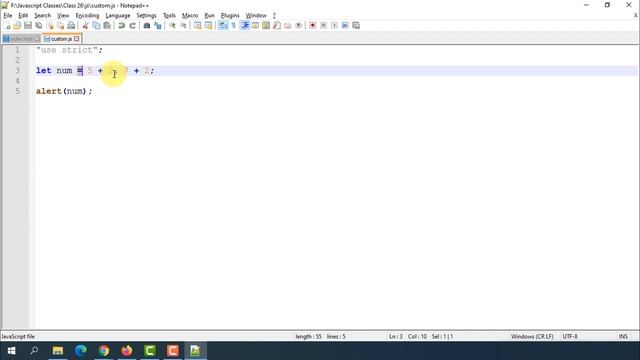Click the Zoom In toolbar icon
This screenshot has height=360, width=640.
coord(172,25)
